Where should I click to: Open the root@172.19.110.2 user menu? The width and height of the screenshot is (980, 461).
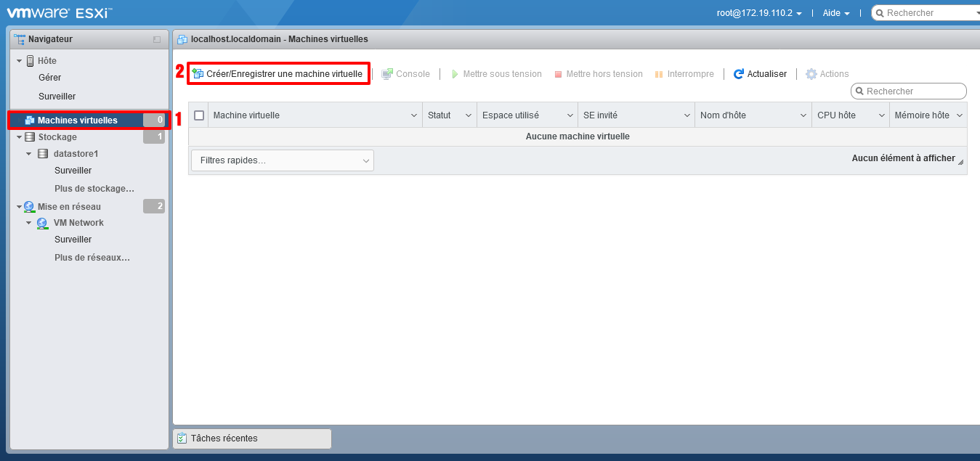pyautogui.click(x=758, y=13)
